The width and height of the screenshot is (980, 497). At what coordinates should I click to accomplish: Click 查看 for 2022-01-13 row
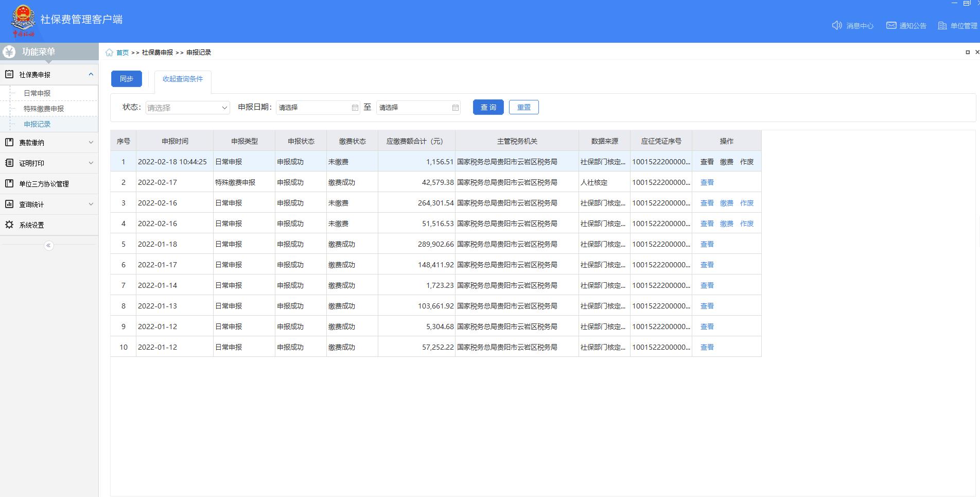(707, 306)
